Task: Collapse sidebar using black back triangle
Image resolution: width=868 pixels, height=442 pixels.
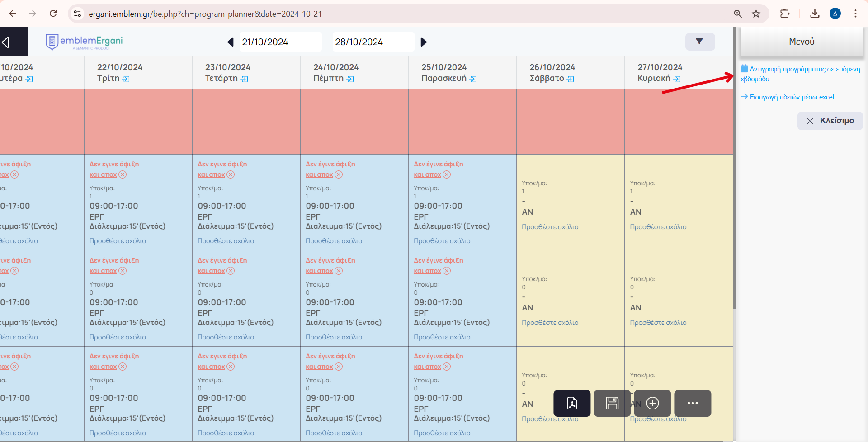Action: 6,42
